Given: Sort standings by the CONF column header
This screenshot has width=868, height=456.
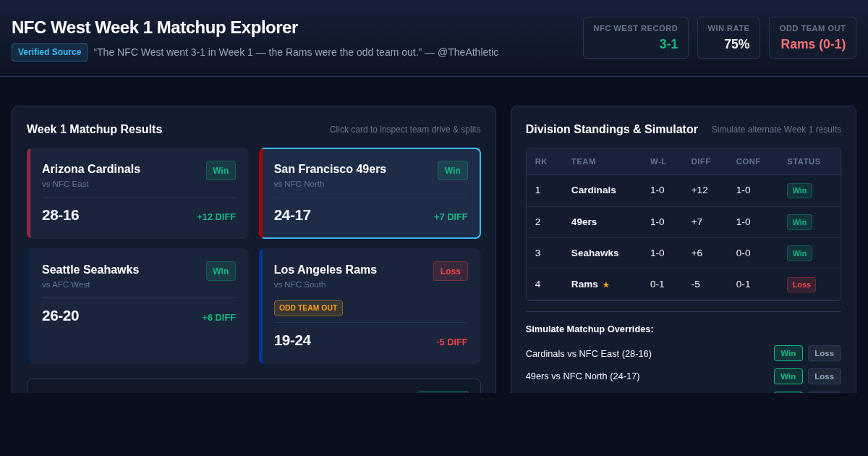Looking at the screenshot, I should (749, 161).
